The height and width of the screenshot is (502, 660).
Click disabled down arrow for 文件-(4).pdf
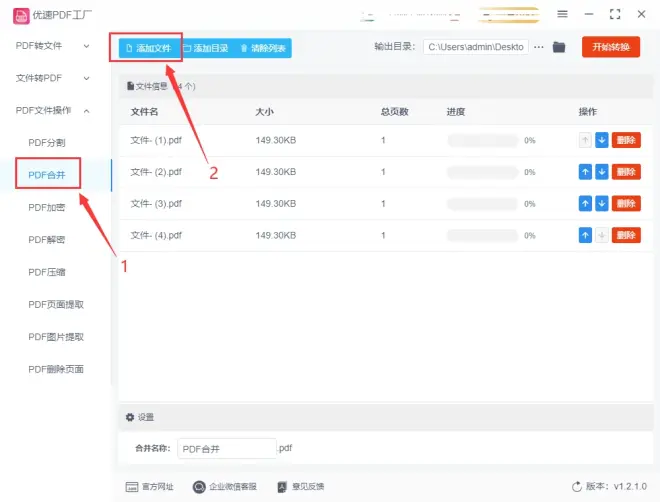[x=602, y=235]
